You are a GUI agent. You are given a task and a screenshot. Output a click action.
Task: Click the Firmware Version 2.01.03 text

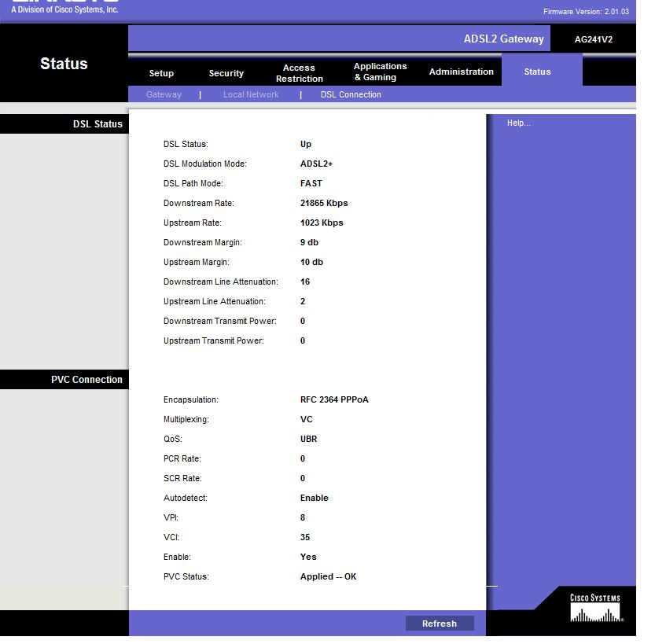click(586, 12)
